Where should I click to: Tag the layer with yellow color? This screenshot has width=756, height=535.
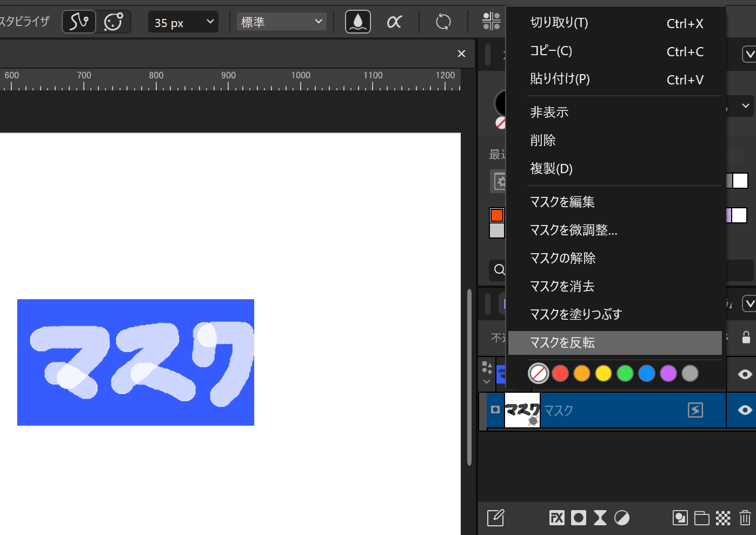click(x=604, y=373)
